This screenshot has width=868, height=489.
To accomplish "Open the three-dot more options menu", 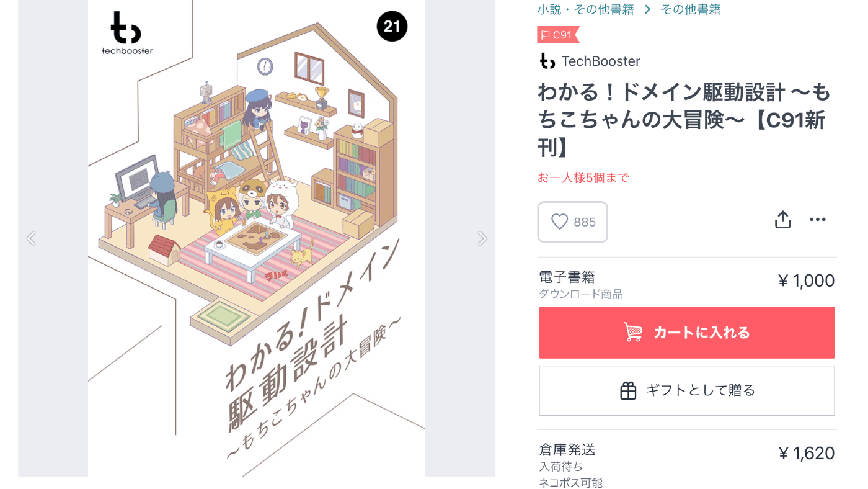I will point(818,220).
